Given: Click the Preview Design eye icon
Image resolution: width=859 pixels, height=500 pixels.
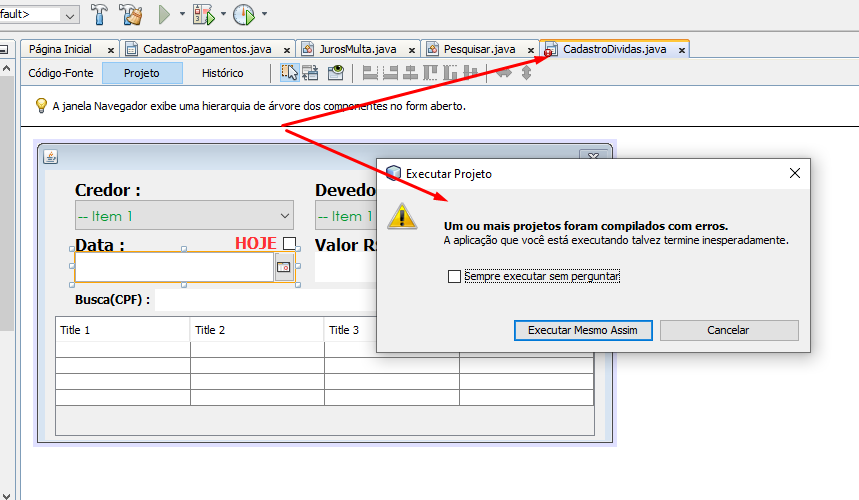Looking at the screenshot, I should click(x=335, y=72).
